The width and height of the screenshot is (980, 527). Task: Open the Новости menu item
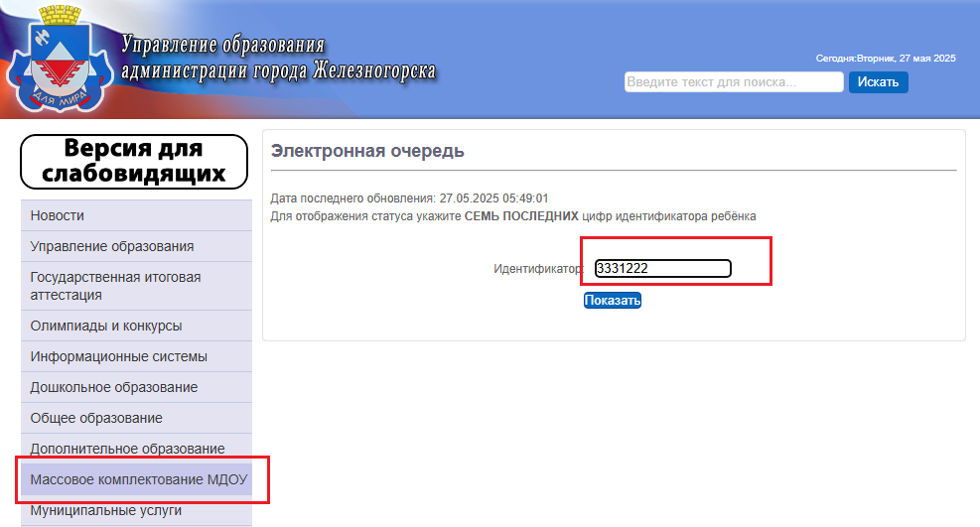[136, 215]
